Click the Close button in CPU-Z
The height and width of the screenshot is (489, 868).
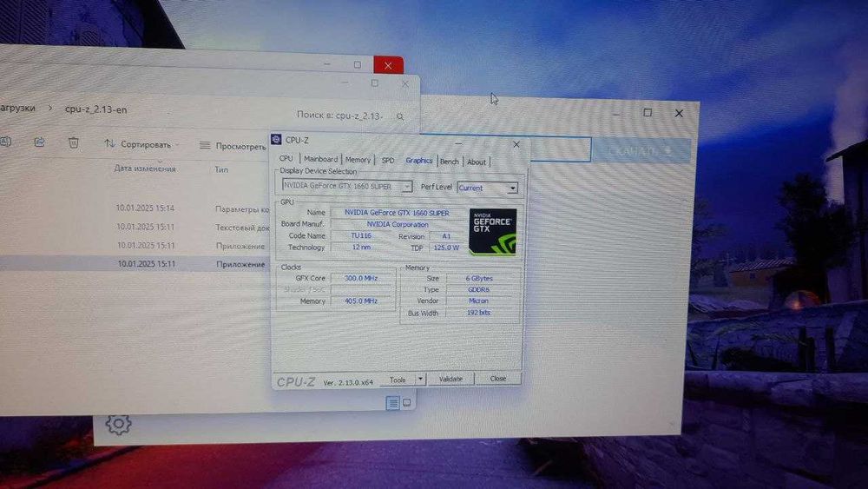coord(498,378)
